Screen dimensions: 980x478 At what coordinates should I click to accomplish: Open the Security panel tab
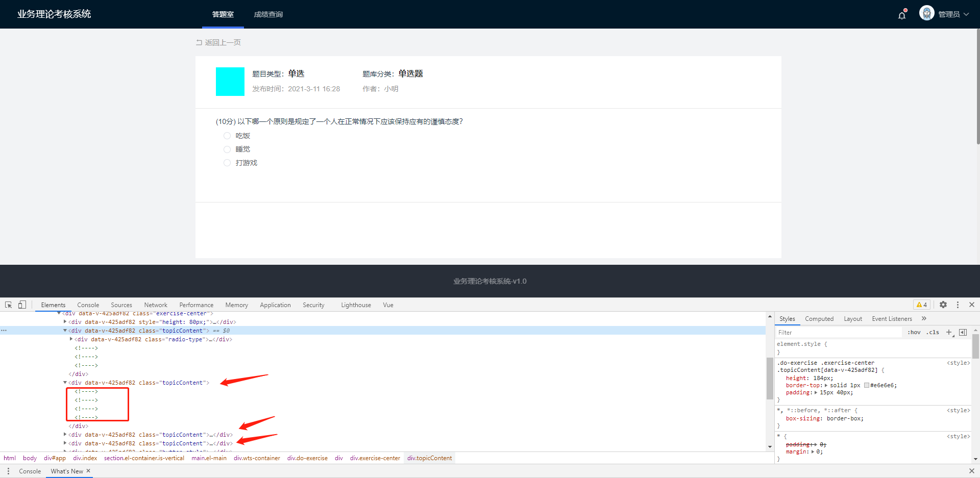tap(313, 305)
